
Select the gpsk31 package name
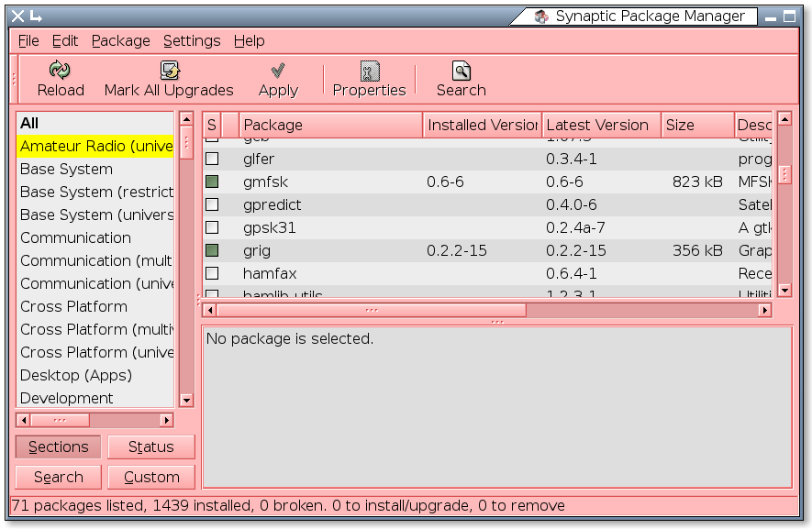click(x=269, y=227)
